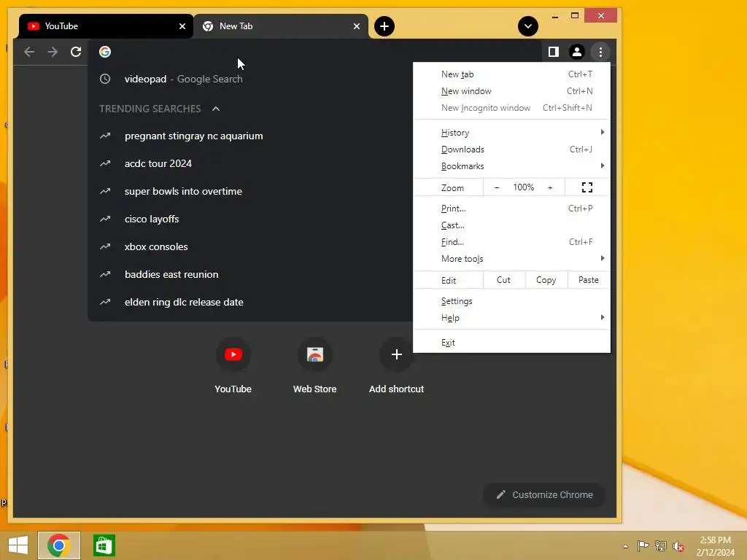
Task: Open the side panel icon
Action: tap(553, 52)
